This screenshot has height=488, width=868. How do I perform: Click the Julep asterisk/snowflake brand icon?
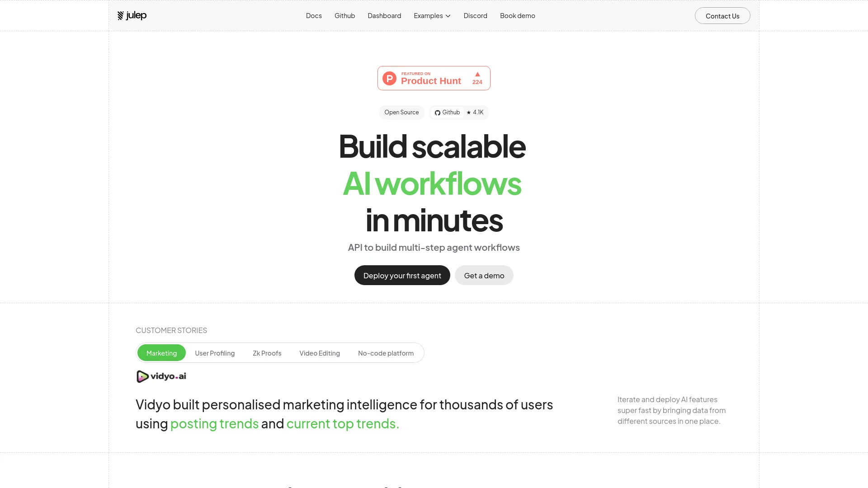coord(120,15)
